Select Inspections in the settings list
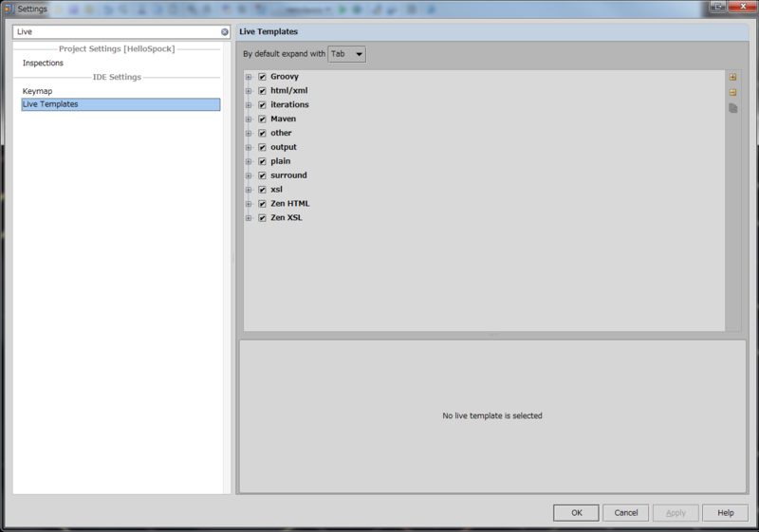The image size is (759, 532). 43,63
